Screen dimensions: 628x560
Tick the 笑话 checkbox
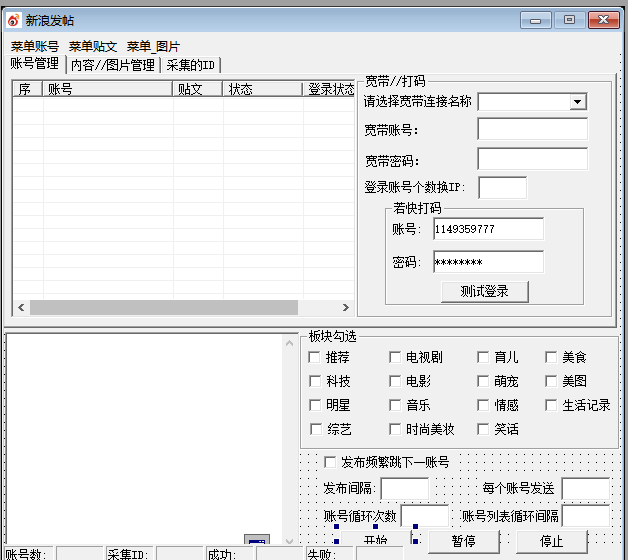tap(483, 429)
